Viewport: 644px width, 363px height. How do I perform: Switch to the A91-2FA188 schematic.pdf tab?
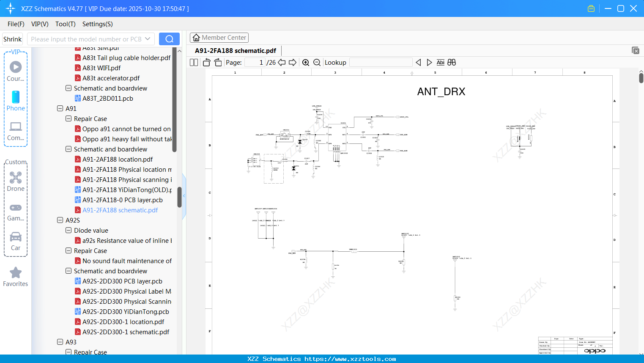(236, 50)
